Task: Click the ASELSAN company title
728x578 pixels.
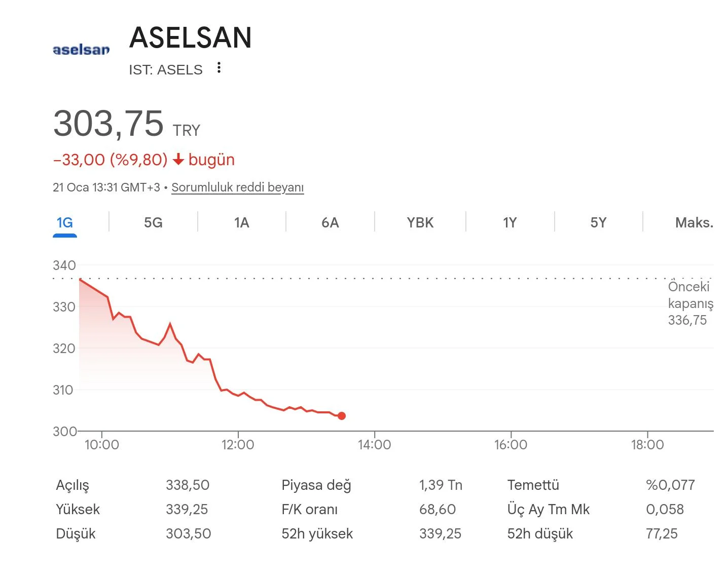Action: point(191,37)
